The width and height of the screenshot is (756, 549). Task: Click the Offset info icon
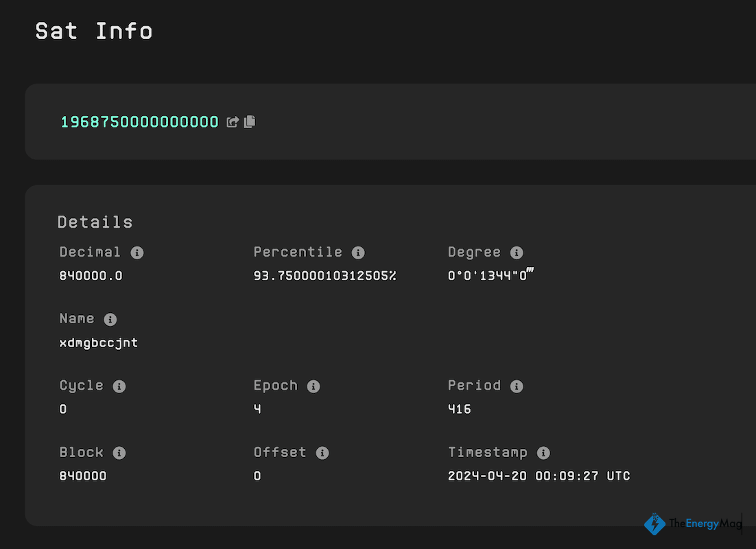click(322, 453)
